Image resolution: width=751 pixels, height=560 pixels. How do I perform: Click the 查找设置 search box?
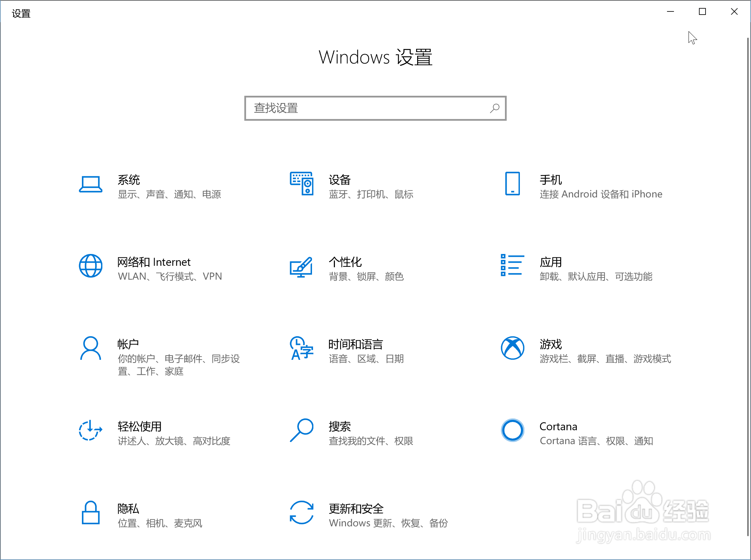(x=375, y=108)
